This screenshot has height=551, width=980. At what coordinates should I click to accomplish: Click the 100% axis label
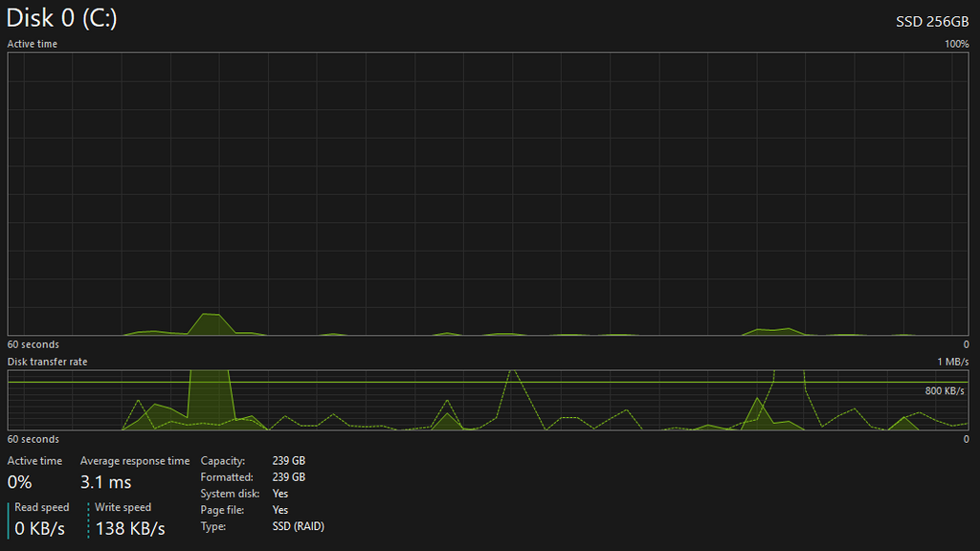956,44
